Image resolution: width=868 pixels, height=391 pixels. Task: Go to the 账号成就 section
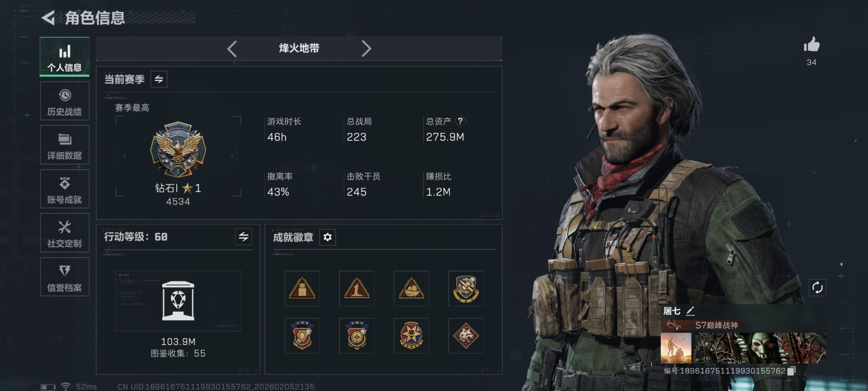[65, 189]
